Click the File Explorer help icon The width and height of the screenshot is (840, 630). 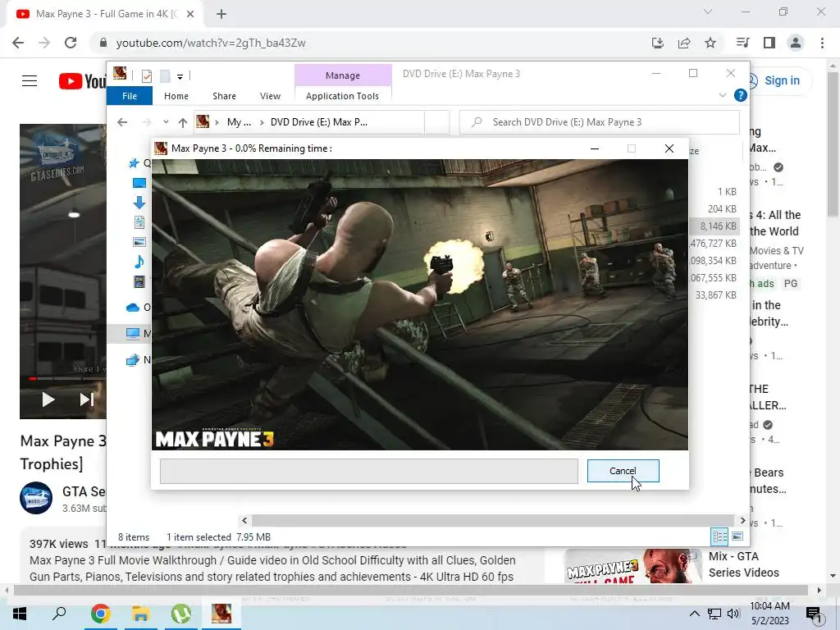[741, 95]
